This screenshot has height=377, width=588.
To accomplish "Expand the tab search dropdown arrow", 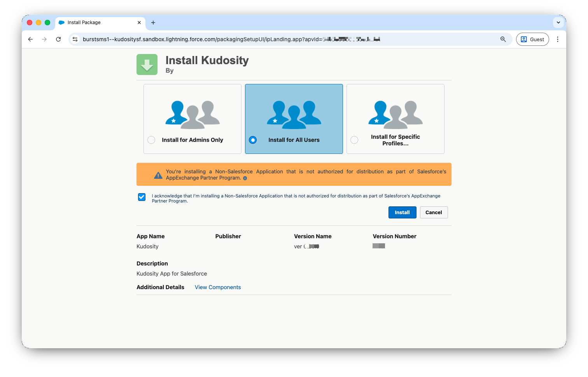I will tap(558, 23).
